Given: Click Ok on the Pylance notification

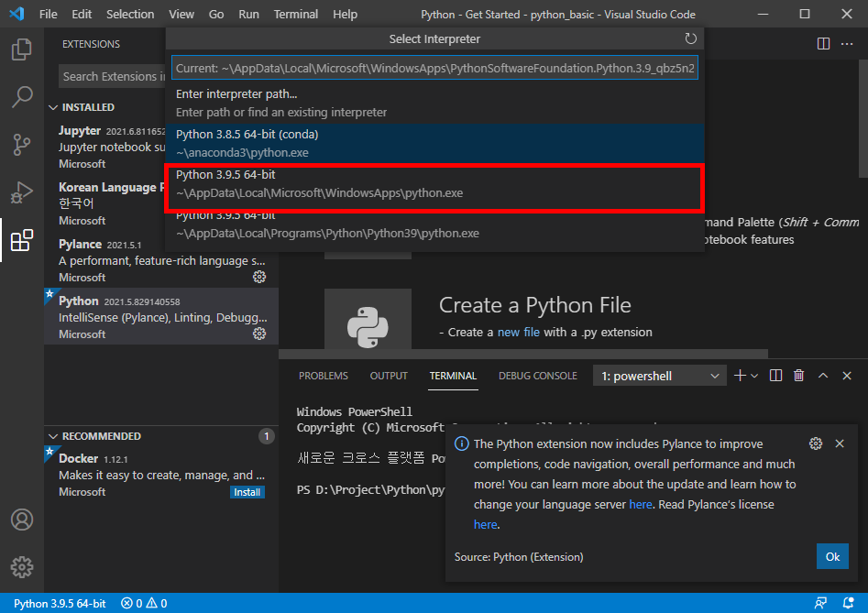Looking at the screenshot, I should coord(832,556).
